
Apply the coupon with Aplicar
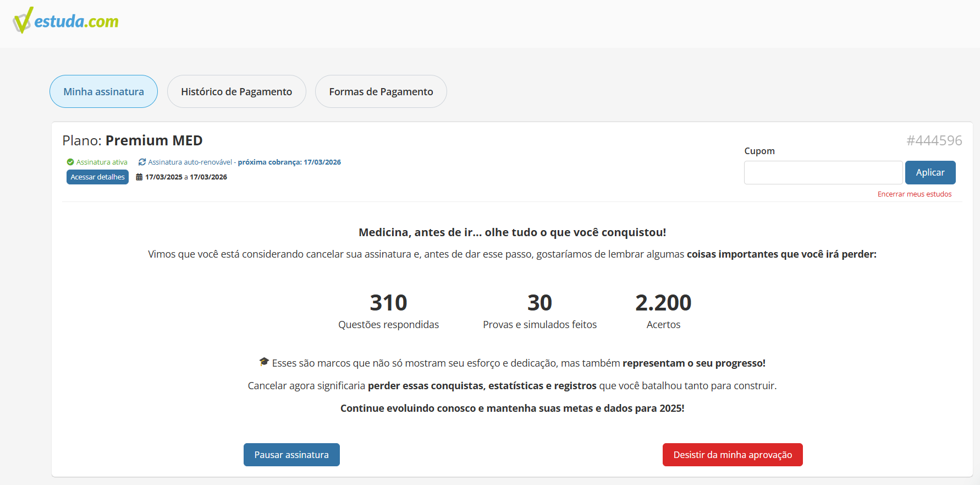[x=930, y=172]
